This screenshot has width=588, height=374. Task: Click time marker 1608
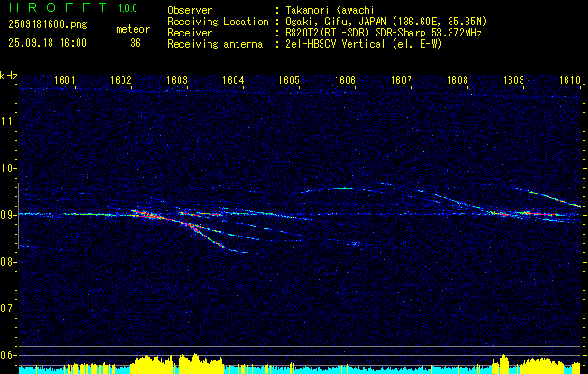click(x=458, y=80)
